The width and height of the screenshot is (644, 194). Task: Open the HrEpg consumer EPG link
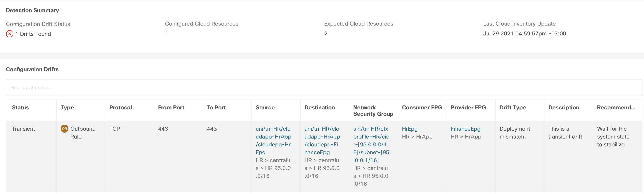coord(410,129)
